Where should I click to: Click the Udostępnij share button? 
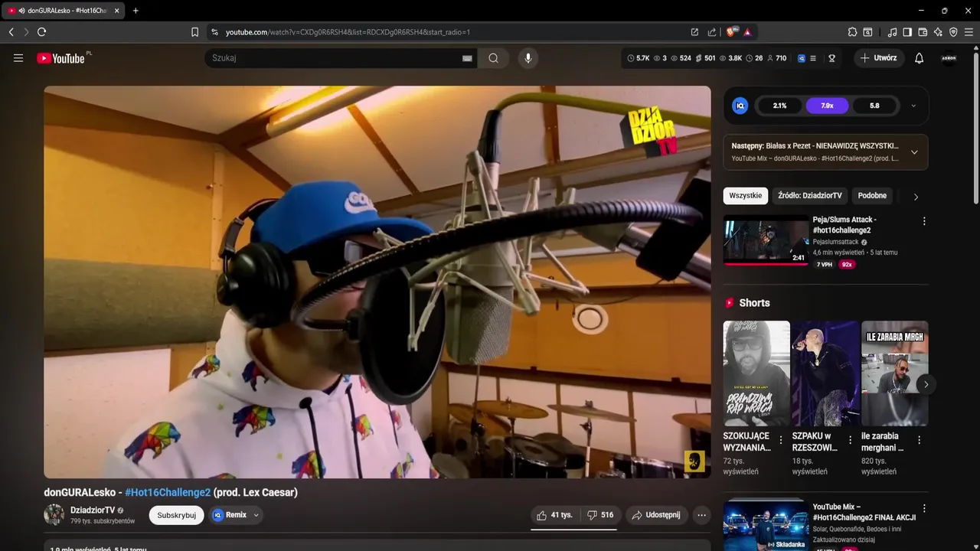tap(656, 515)
